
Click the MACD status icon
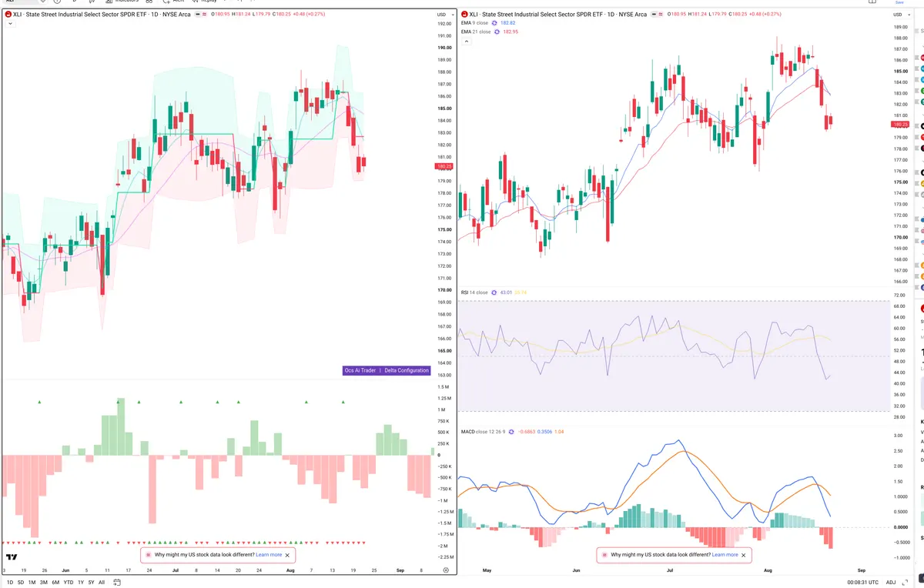(511, 432)
